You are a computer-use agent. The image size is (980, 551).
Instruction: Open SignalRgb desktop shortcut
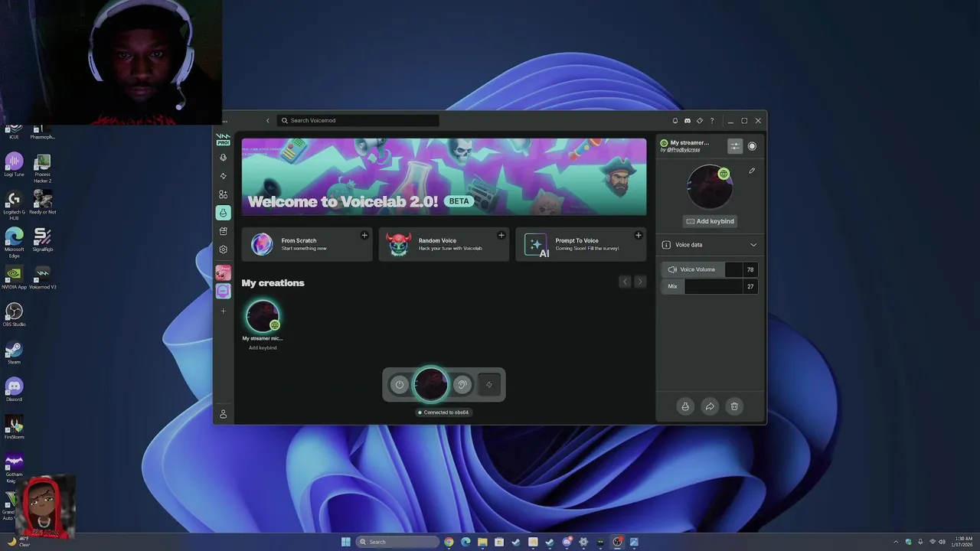click(43, 240)
